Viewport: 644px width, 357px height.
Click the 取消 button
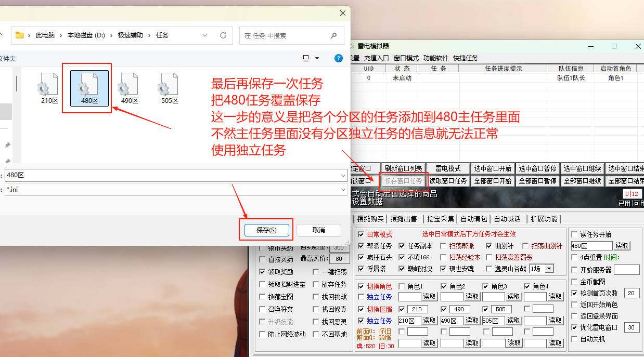pyautogui.click(x=319, y=230)
